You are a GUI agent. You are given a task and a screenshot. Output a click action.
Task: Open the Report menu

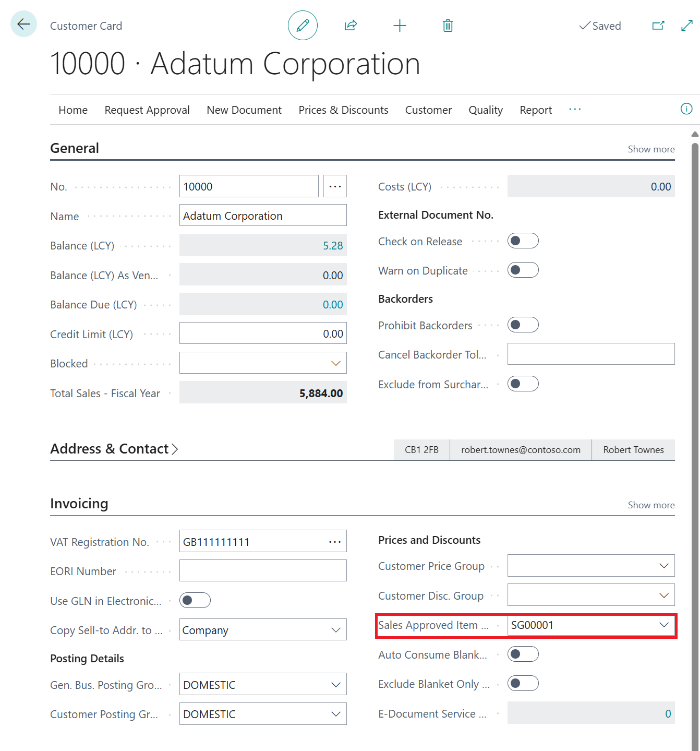point(536,110)
